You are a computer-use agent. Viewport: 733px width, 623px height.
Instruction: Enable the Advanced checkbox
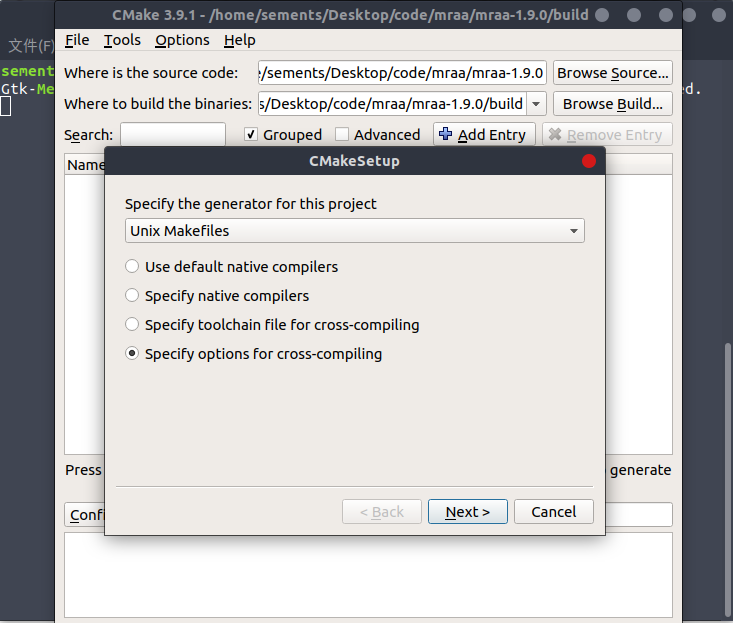342,135
